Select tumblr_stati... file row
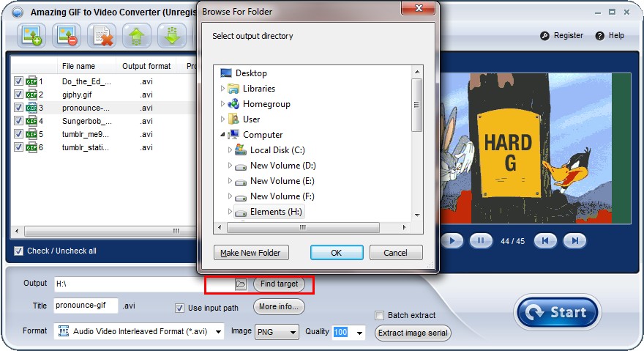Viewport: 644px width, 351px height. [103, 147]
